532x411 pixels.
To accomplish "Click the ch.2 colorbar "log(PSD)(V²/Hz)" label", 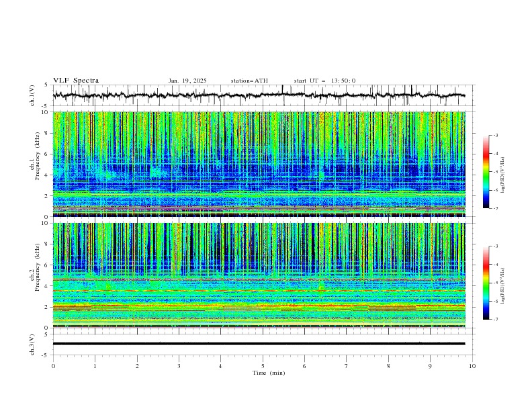I will tap(502, 286).
